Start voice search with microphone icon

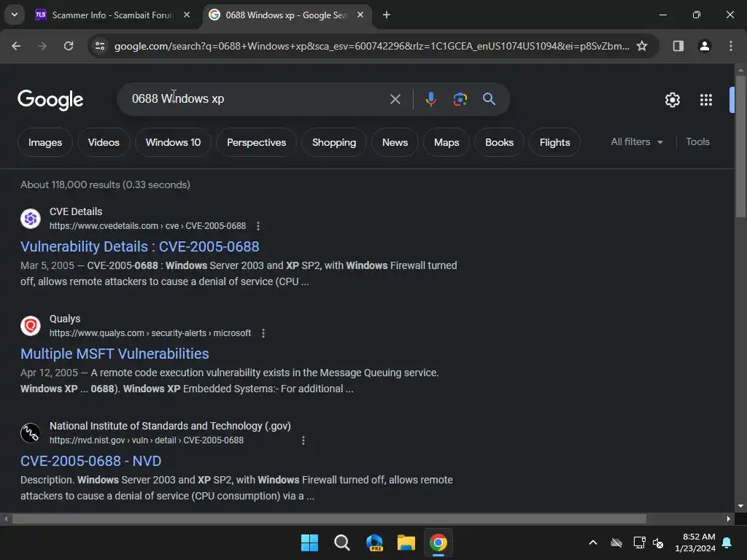pos(430,99)
